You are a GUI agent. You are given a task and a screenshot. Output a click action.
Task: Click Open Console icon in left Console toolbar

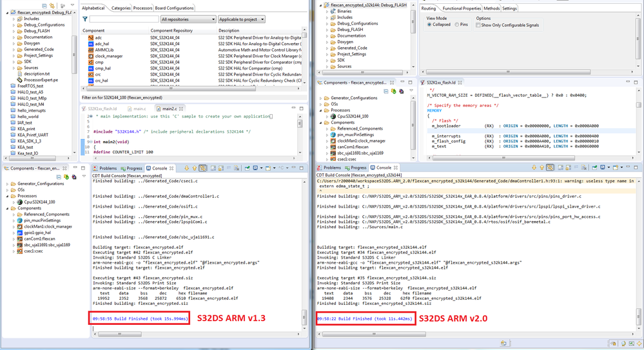click(x=268, y=168)
